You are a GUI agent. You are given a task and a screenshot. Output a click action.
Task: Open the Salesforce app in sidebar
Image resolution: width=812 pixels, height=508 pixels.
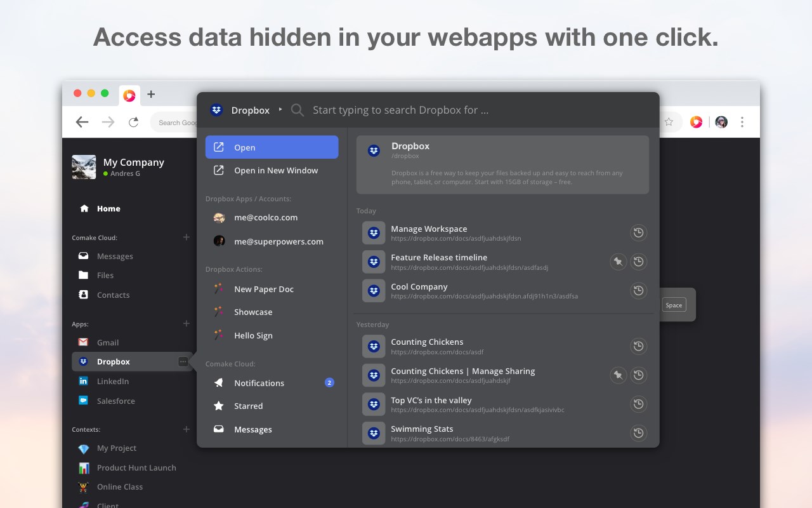pyautogui.click(x=115, y=401)
